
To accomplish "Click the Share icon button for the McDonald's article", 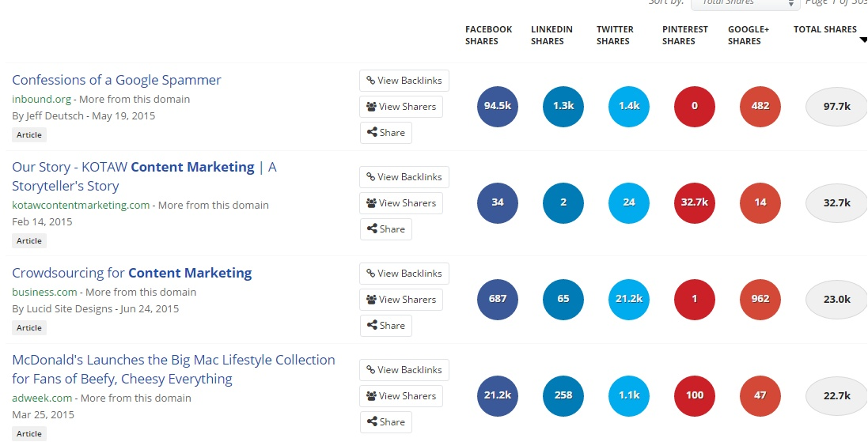I will click(386, 422).
